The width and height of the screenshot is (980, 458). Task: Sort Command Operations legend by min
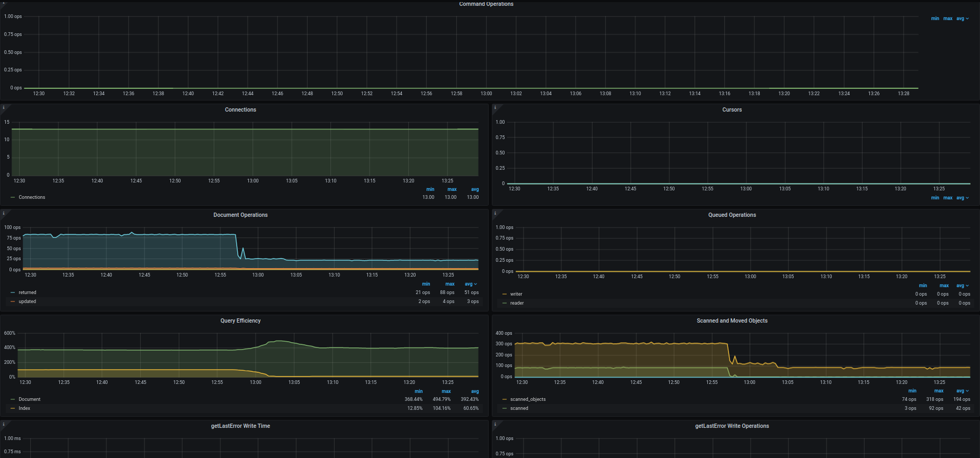point(935,19)
